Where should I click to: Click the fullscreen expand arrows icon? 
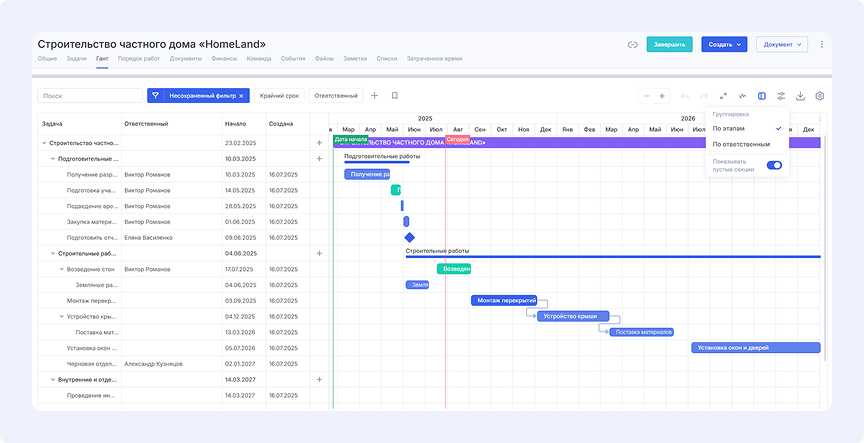coord(723,96)
